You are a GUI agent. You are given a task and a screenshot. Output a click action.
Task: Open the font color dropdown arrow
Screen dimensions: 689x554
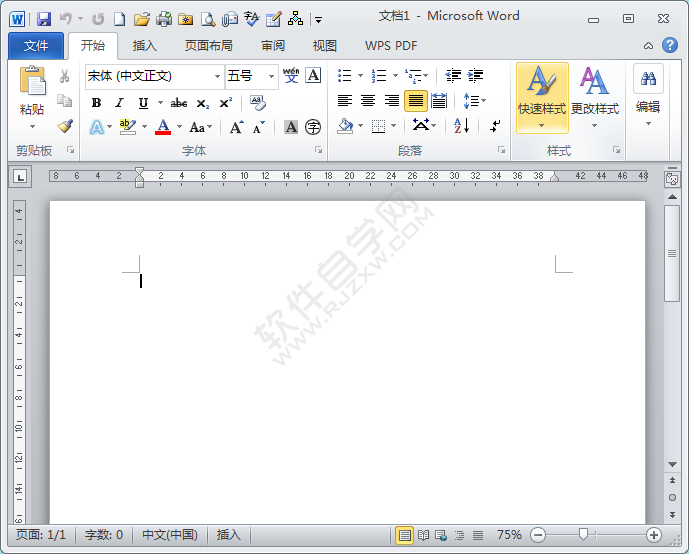179,127
